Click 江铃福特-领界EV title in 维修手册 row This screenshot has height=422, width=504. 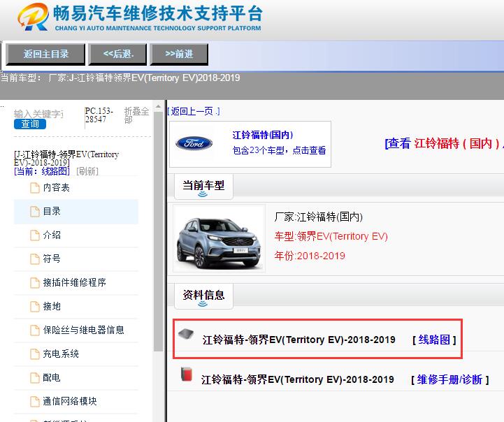tap(298, 379)
